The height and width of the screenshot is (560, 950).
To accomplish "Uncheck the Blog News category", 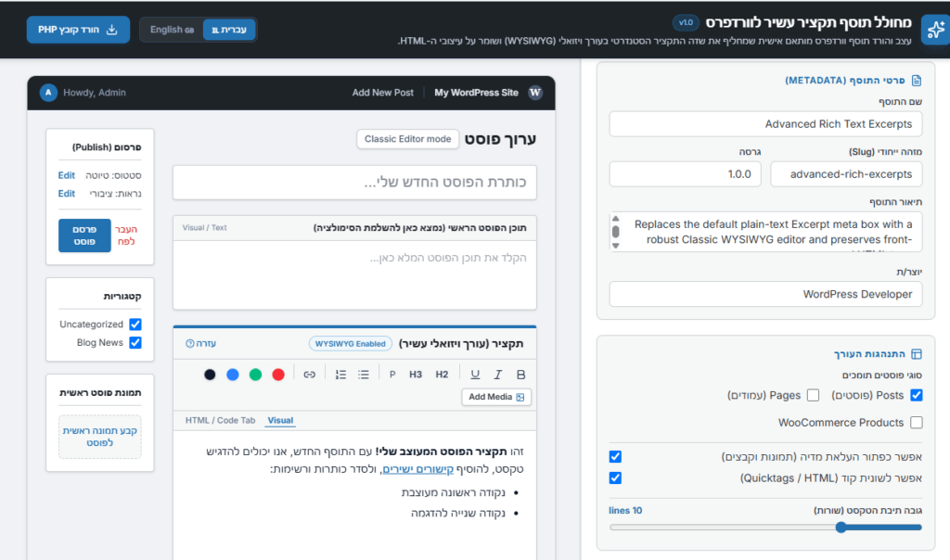I will pyautogui.click(x=135, y=343).
